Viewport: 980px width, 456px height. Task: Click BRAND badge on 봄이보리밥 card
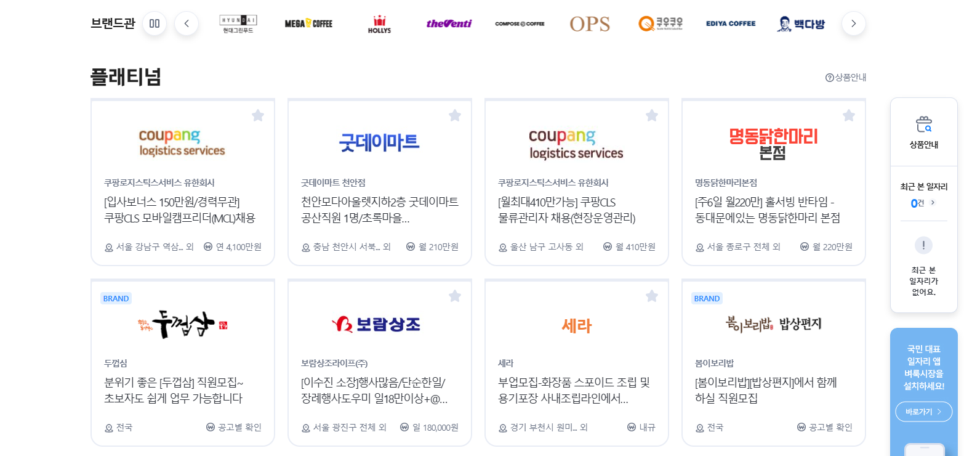click(707, 298)
